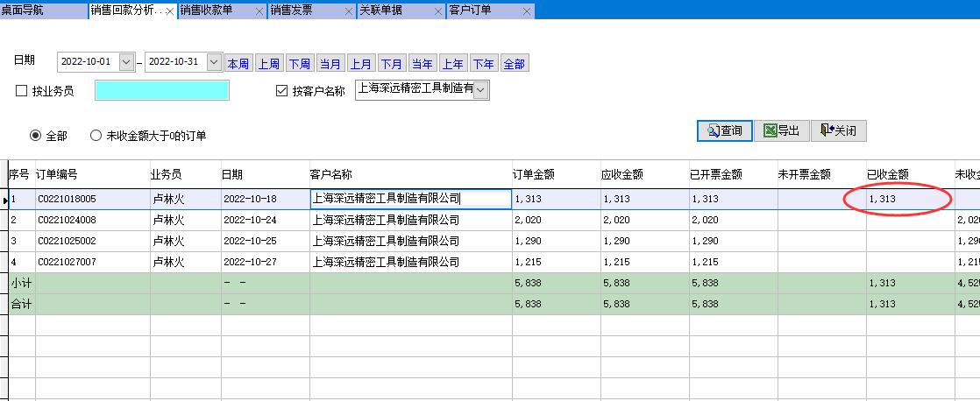Close the 客户订单 tab

[x=526, y=11]
